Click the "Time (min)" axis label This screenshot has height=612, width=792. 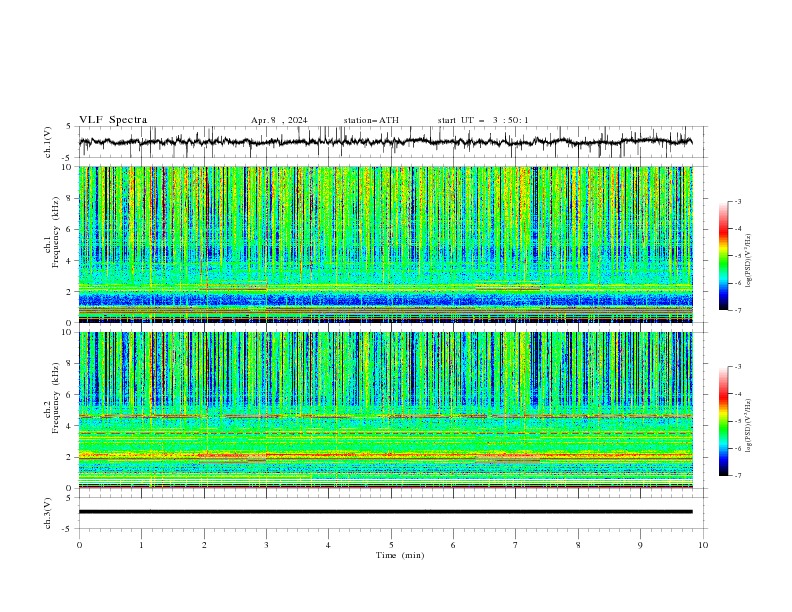click(400, 555)
